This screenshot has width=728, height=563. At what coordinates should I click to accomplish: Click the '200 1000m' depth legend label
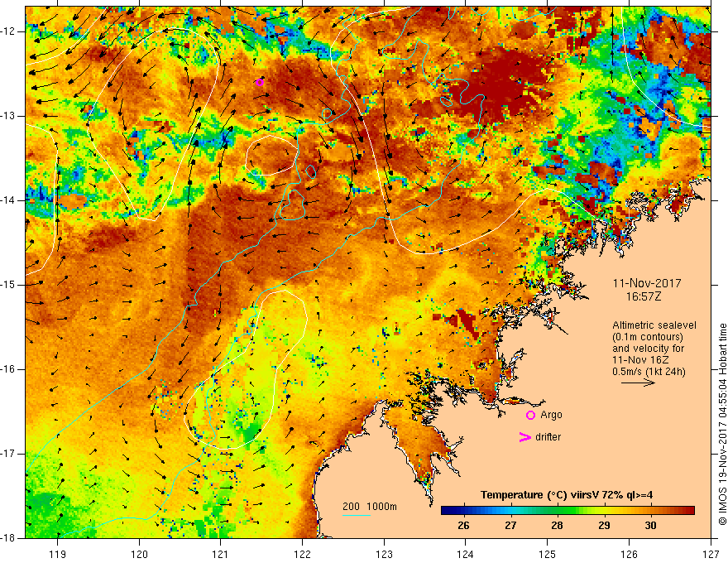[x=370, y=507]
